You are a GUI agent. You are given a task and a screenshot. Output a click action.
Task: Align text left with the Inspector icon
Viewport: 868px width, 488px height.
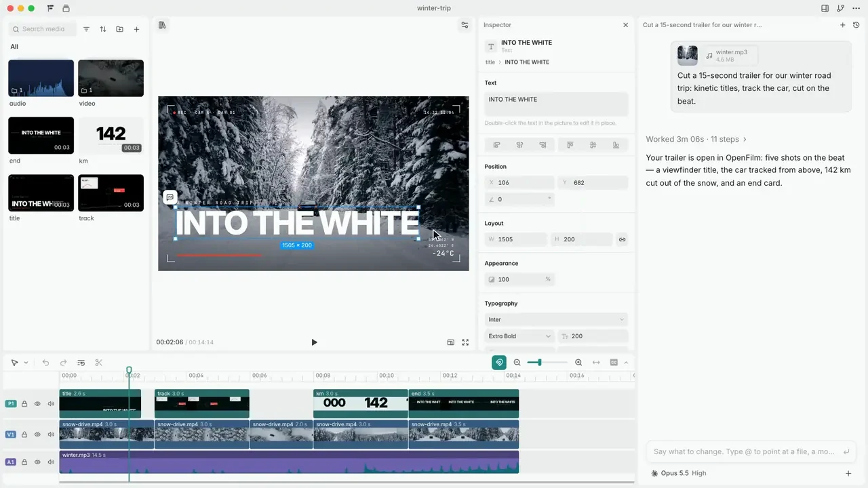point(496,145)
